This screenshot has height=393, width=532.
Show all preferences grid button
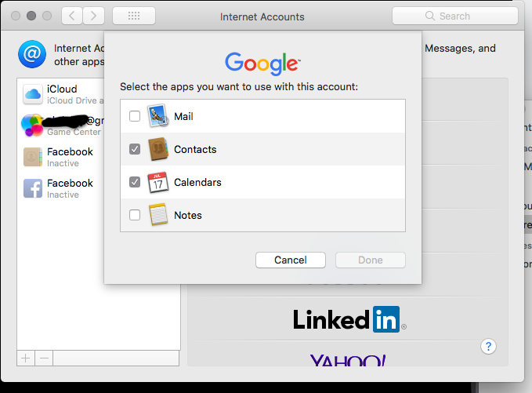point(134,16)
